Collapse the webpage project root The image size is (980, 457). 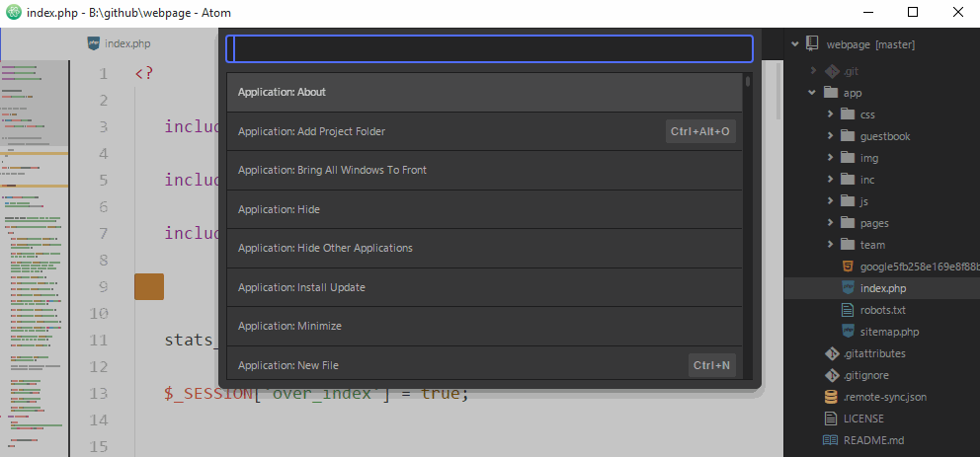(x=795, y=44)
